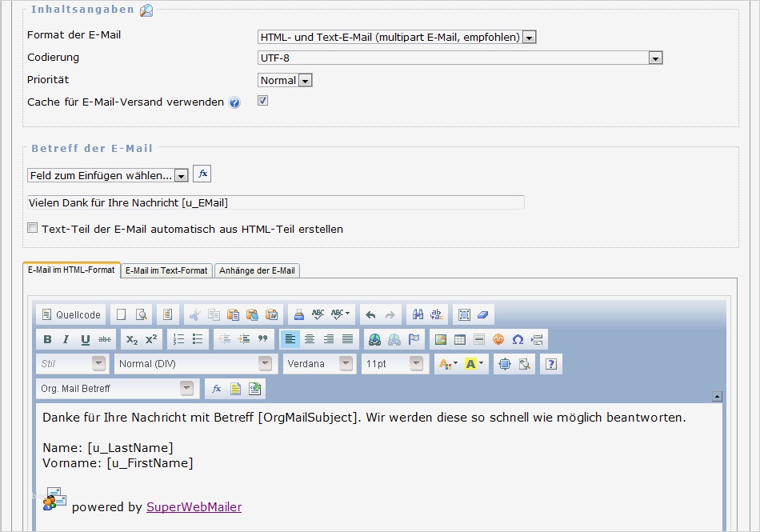Apply Subscript formatting

pyautogui.click(x=132, y=339)
